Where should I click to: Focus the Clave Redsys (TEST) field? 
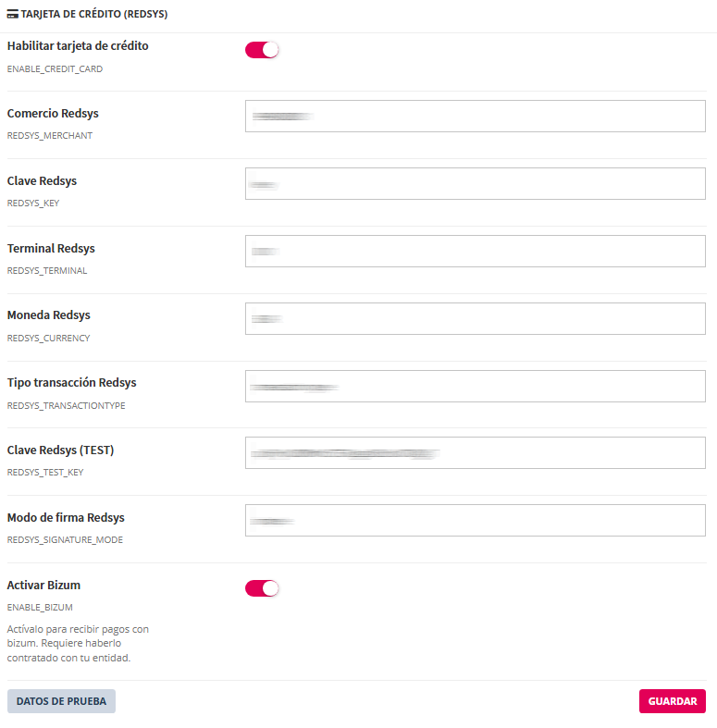point(475,453)
